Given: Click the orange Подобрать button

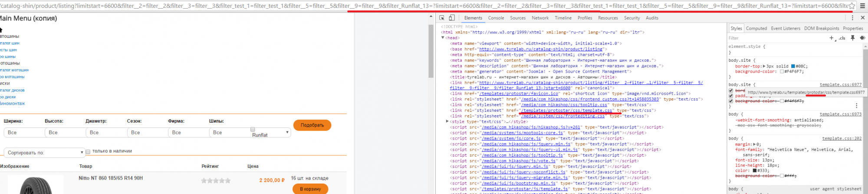Looking at the screenshot, I should [x=312, y=125].
